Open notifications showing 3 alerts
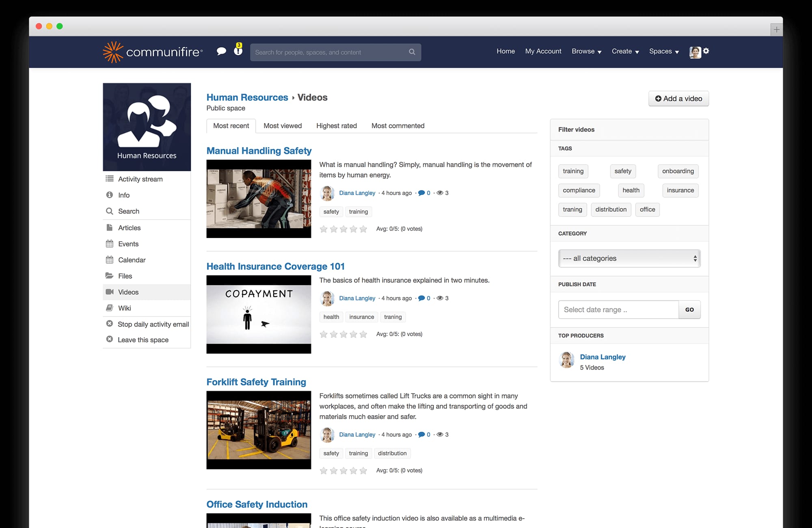This screenshot has height=528, width=812. (x=238, y=50)
